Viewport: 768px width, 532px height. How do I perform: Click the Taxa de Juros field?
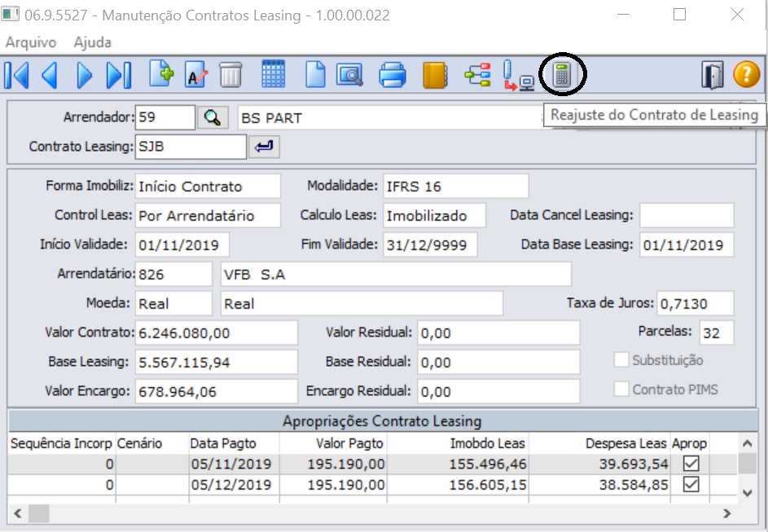click(695, 304)
